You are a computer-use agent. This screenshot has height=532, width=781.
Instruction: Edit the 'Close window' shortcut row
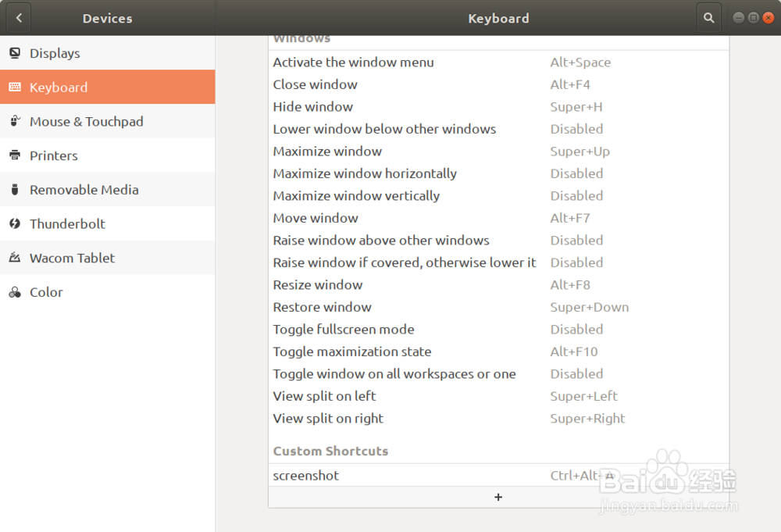tap(498, 84)
